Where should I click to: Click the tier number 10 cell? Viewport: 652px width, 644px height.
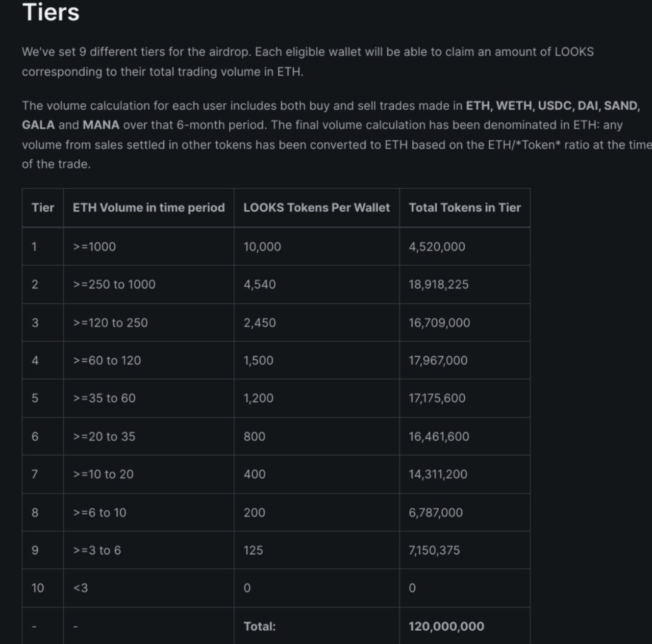point(38,588)
